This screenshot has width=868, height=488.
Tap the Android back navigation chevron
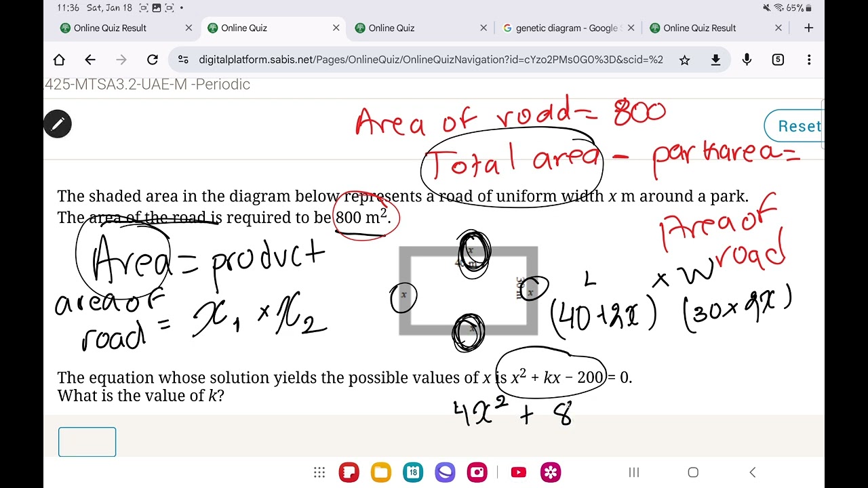click(x=752, y=472)
